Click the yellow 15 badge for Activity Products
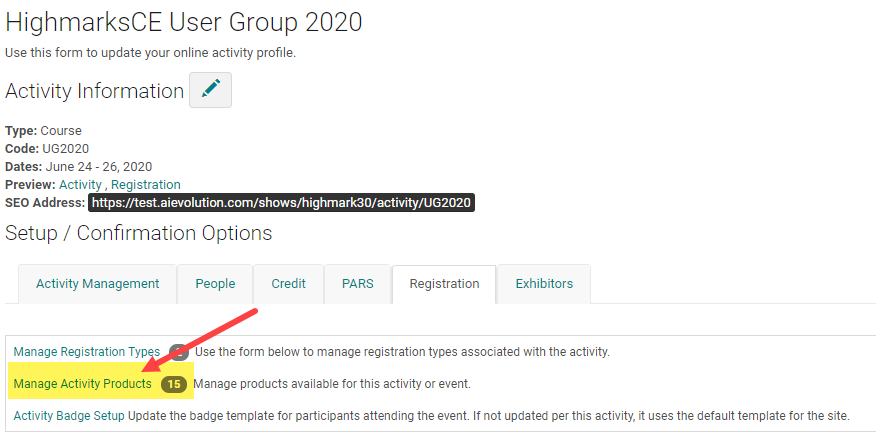Screen dimensions: 876x443 pyautogui.click(x=174, y=383)
